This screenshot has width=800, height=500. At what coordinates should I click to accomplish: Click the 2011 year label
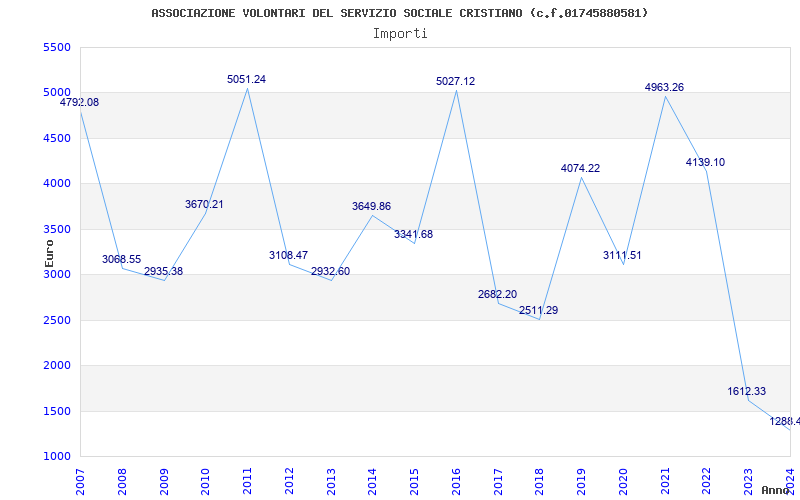[247, 482]
